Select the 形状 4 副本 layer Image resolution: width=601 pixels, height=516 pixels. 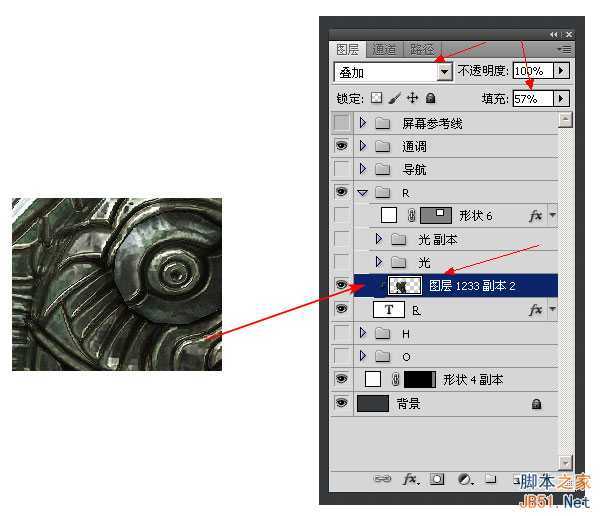click(x=473, y=380)
